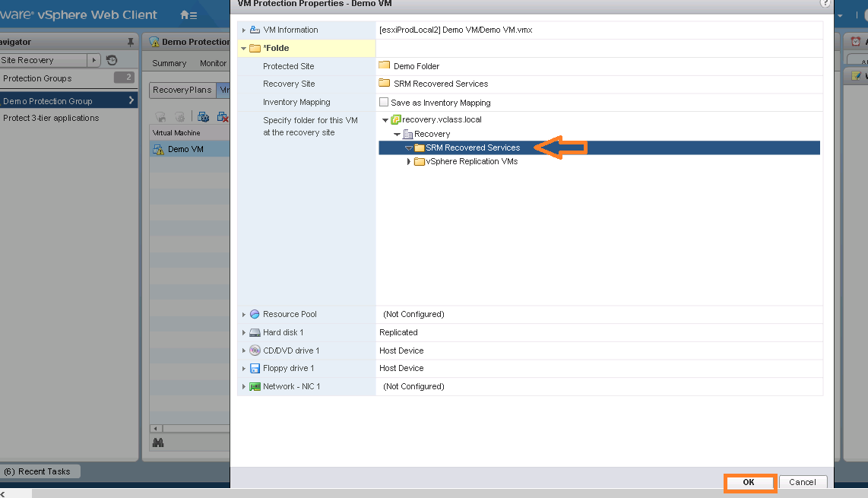
Task: Open the Monitor tab
Action: pyautogui.click(x=213, y=63)
